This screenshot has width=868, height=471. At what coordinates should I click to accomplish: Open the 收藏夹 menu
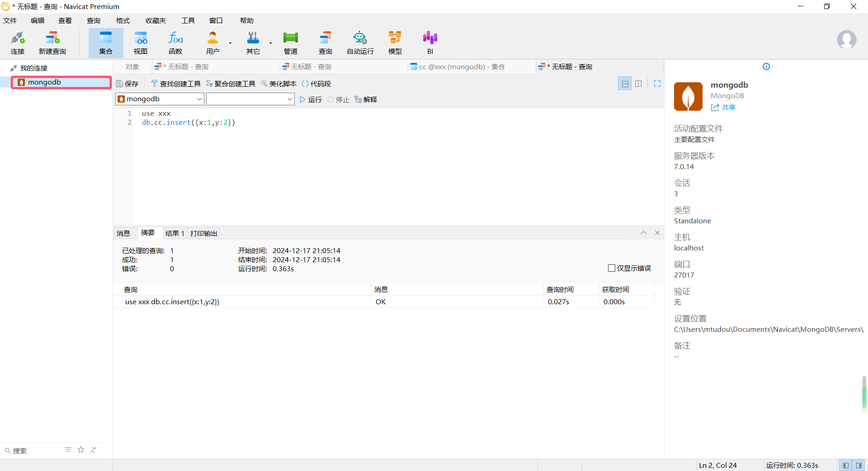click(x=156, y=20)
